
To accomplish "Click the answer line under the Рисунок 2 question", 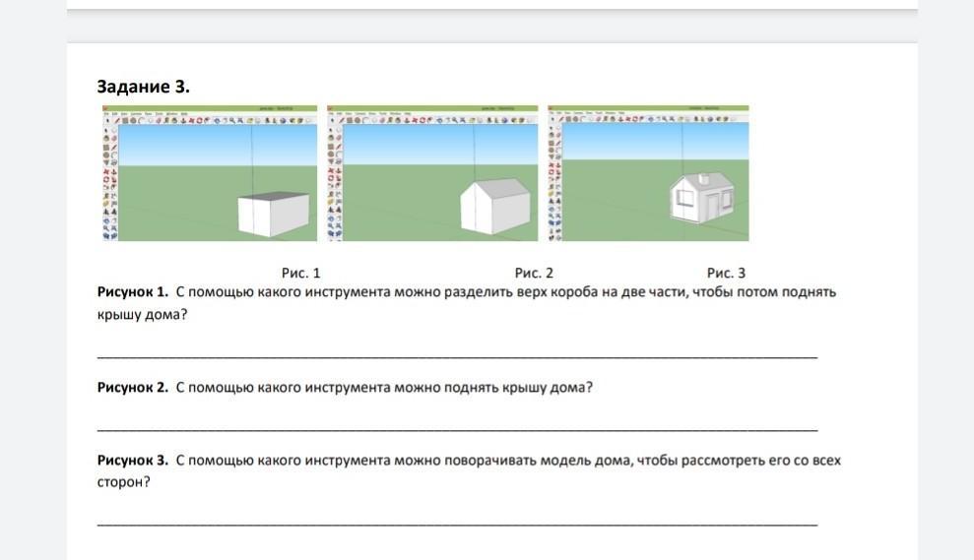I will [457, 428].
